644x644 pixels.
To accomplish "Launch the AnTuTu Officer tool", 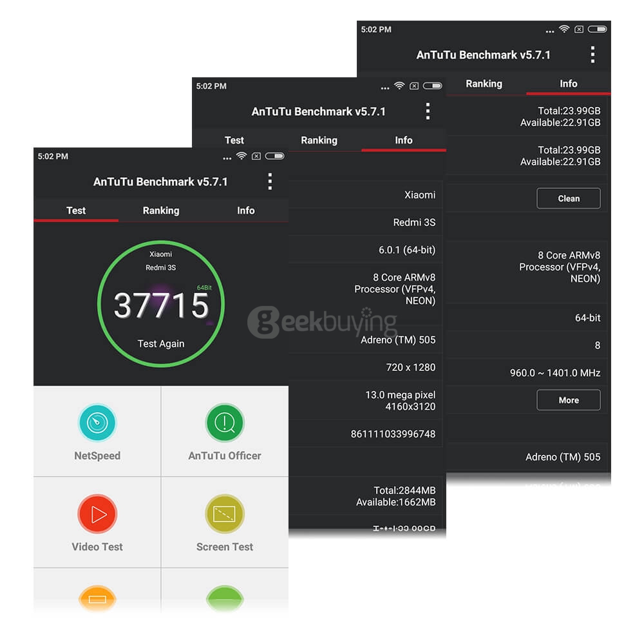I will 225,424.
